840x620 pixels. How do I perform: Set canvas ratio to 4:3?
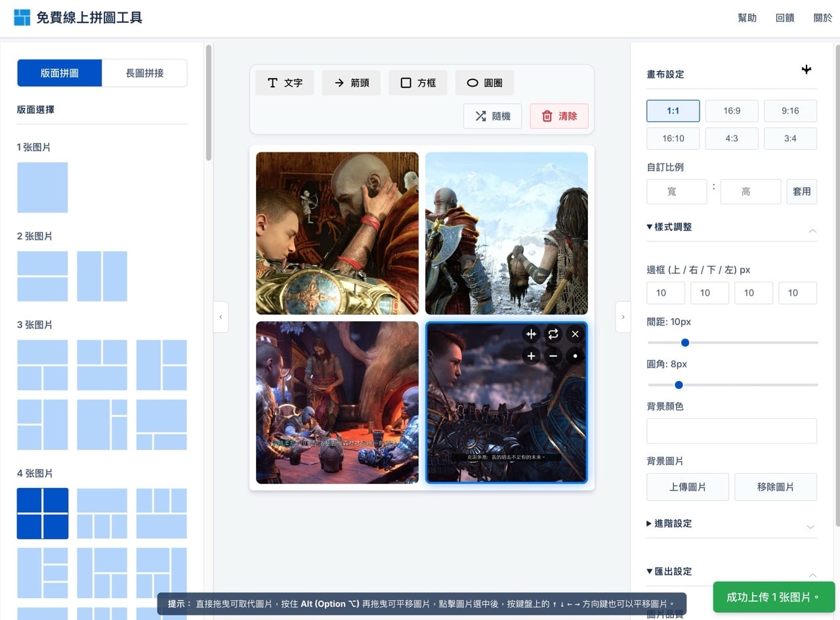[x=732, y=139]
